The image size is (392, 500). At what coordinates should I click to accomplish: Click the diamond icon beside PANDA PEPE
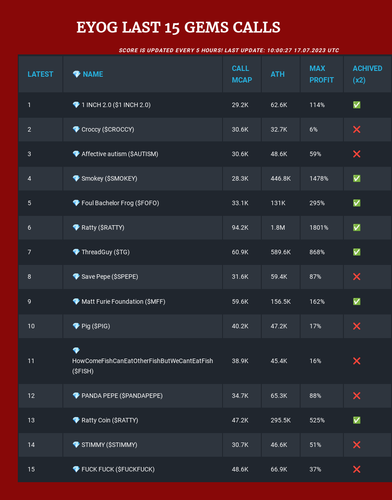76,396
